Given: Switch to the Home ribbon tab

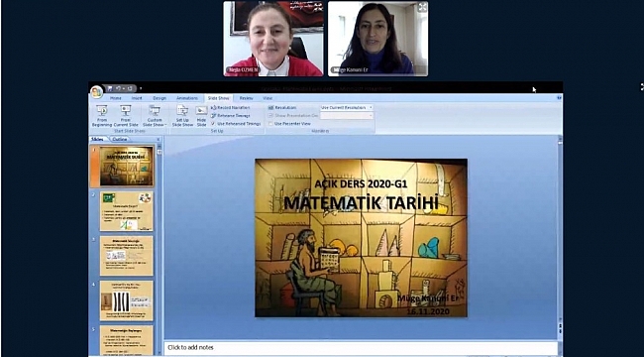Looking at the screenshot, I should click(115, 98).
